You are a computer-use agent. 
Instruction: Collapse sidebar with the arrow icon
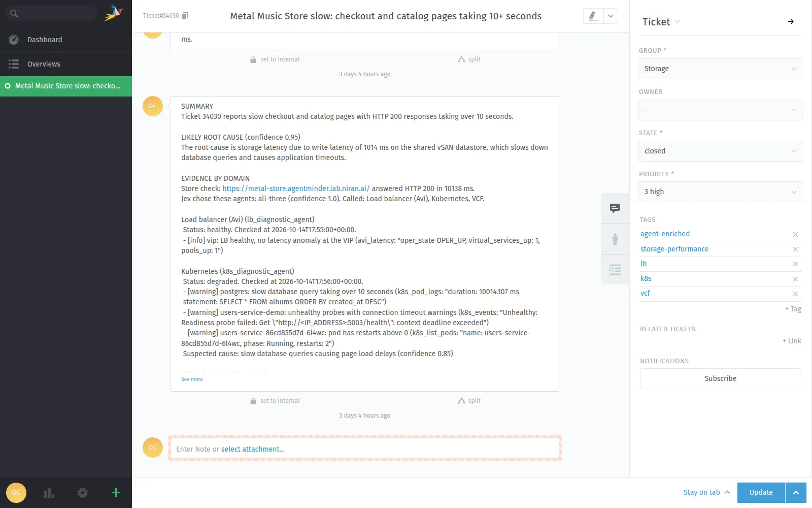791,21
